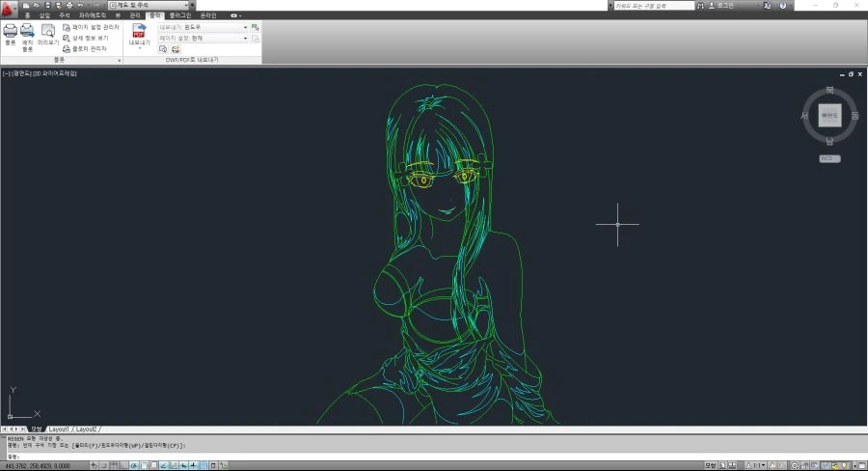This screenshot has width=868, height=471.
Task: Click the Undo arrow in quick access toolbar
Action: [x=81, y=5]
